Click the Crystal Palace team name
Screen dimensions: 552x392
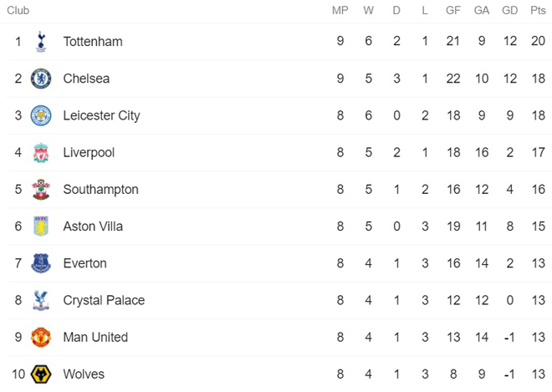pos(104,300)
